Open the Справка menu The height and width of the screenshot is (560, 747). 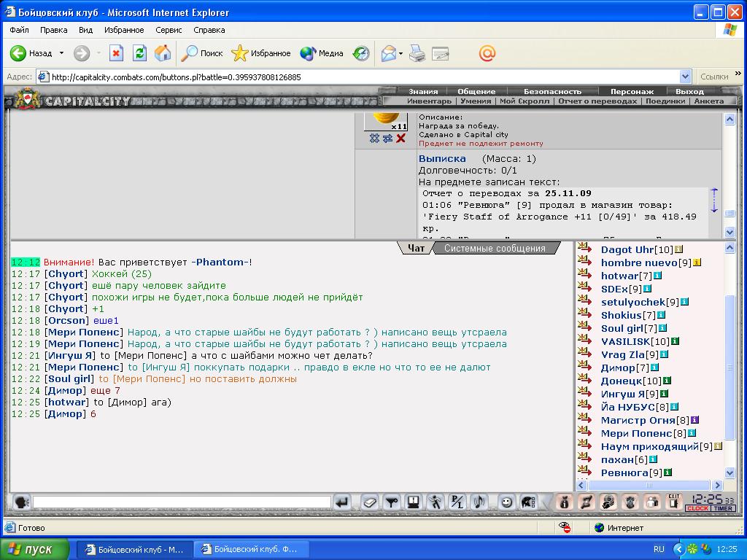pyautogui.click(x=209, y=29)
